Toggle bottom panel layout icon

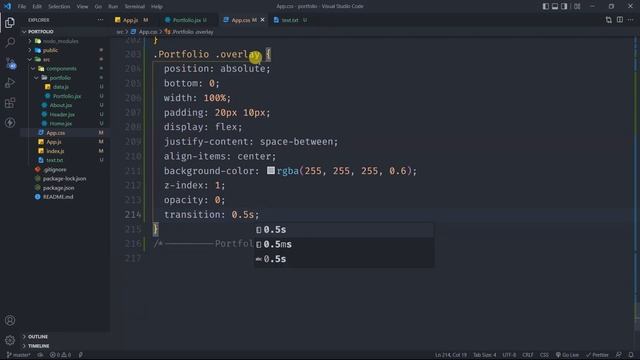tap(555, 6)
